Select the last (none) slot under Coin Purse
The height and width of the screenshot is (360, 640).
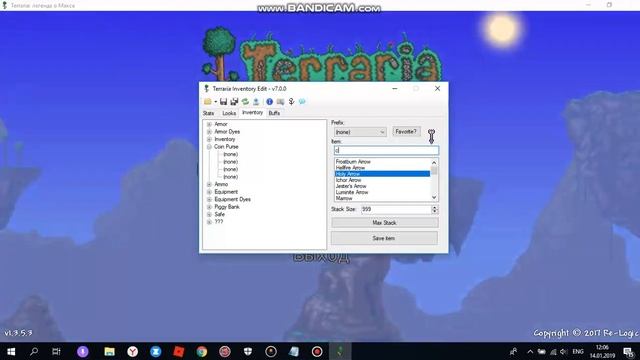tap(231, 177)
